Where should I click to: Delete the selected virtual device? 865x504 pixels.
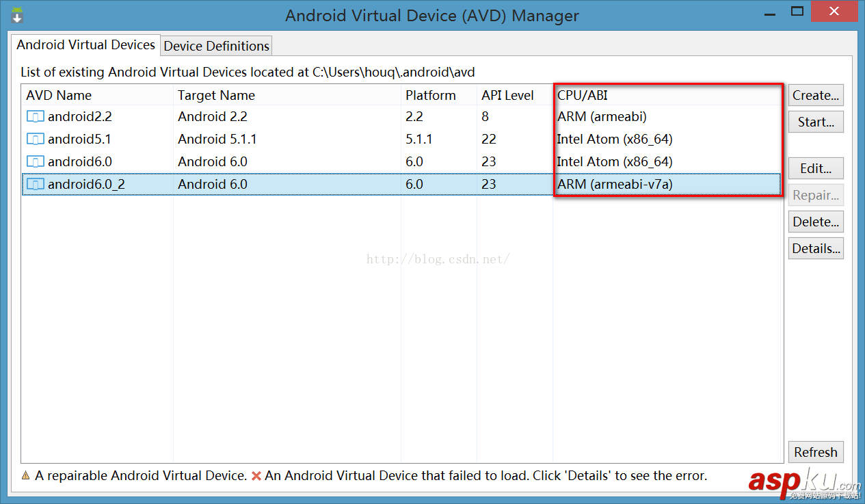point(815,221)
